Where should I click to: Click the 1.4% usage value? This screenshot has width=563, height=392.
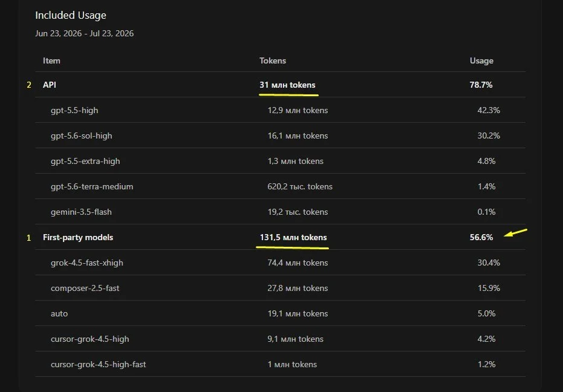487,186
